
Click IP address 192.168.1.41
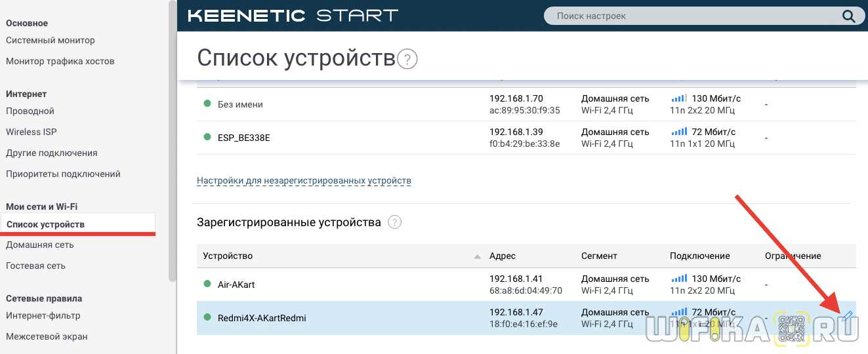click(x=516, y=279)
